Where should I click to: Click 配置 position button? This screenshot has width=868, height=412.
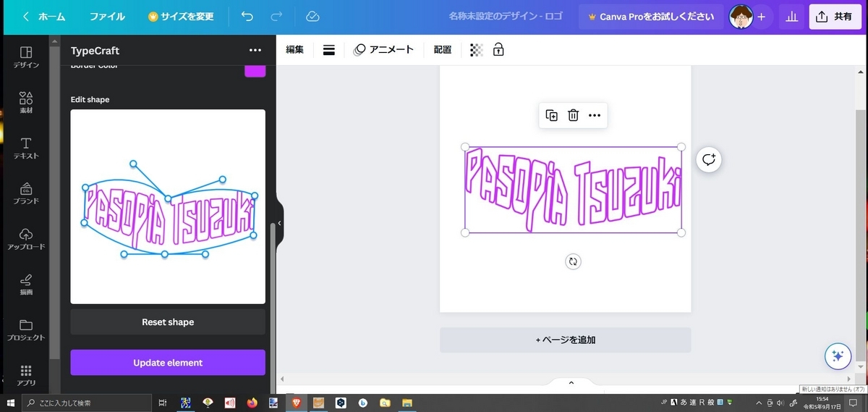pyautogui.click(x=443, y=50)
